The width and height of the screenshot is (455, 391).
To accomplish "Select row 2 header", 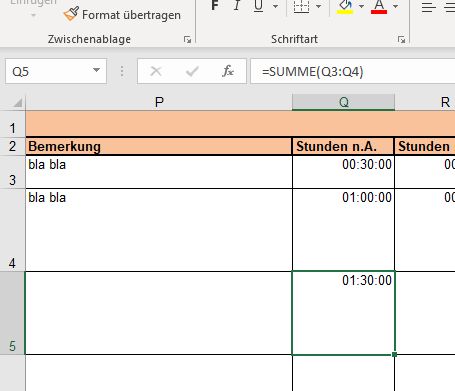I will 12,146.
